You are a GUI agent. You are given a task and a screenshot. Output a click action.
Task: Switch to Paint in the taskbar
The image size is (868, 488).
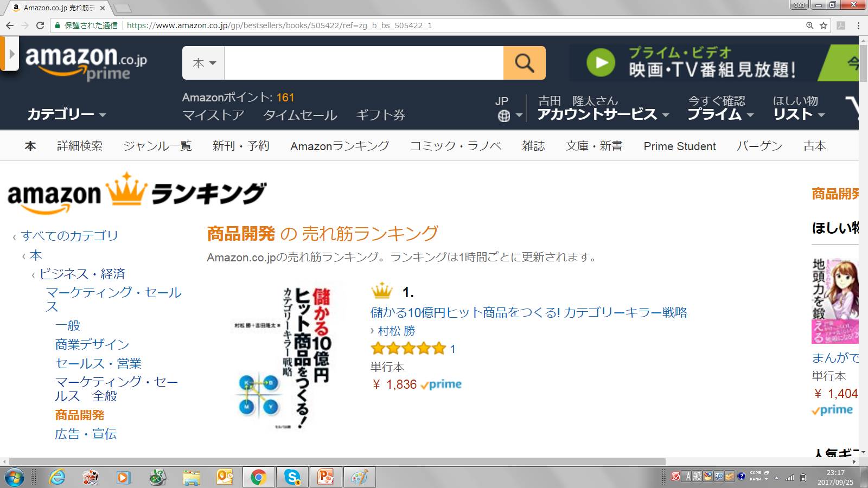(359, 478)
